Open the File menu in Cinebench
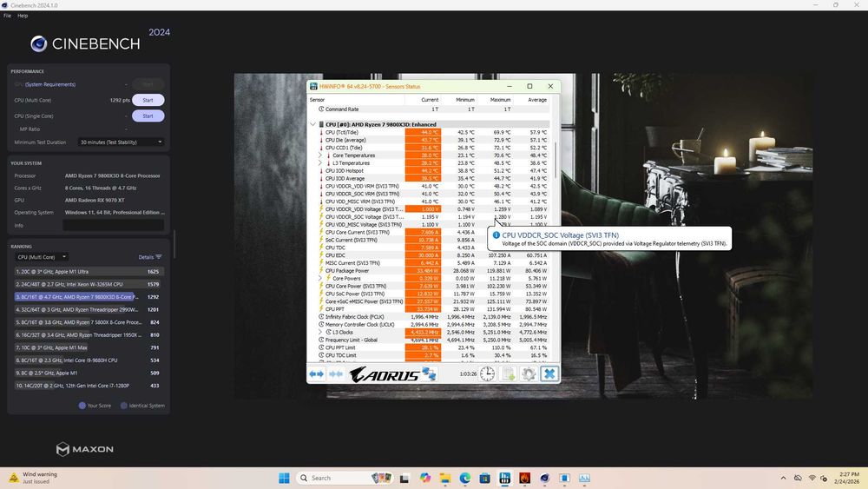The width and height of the screenshot is (868, 489). (x=7, y=16)
